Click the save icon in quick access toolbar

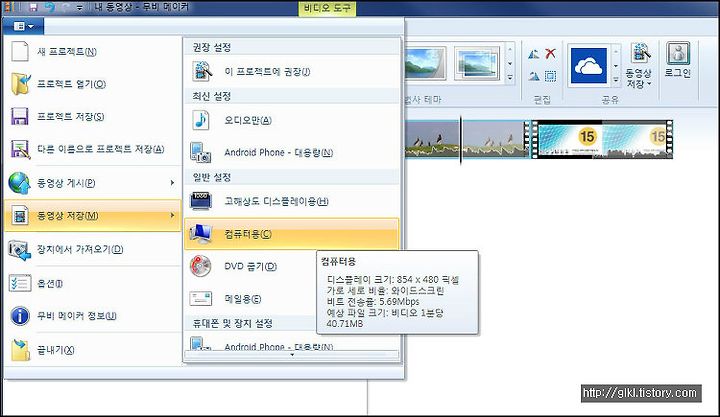point(34,7)
